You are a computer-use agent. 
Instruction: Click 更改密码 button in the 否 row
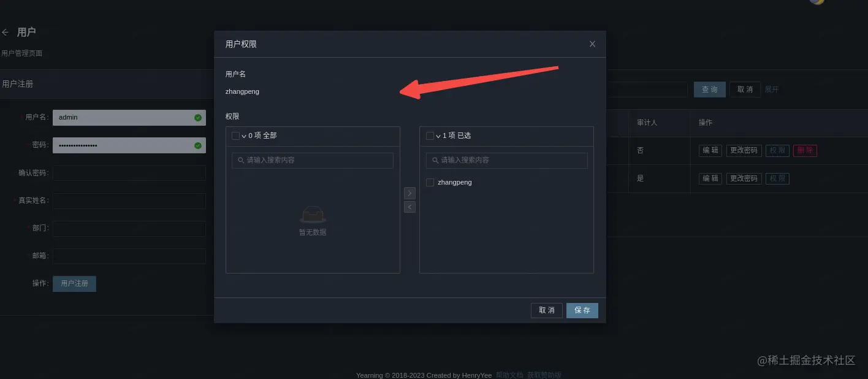coord(744,150)
